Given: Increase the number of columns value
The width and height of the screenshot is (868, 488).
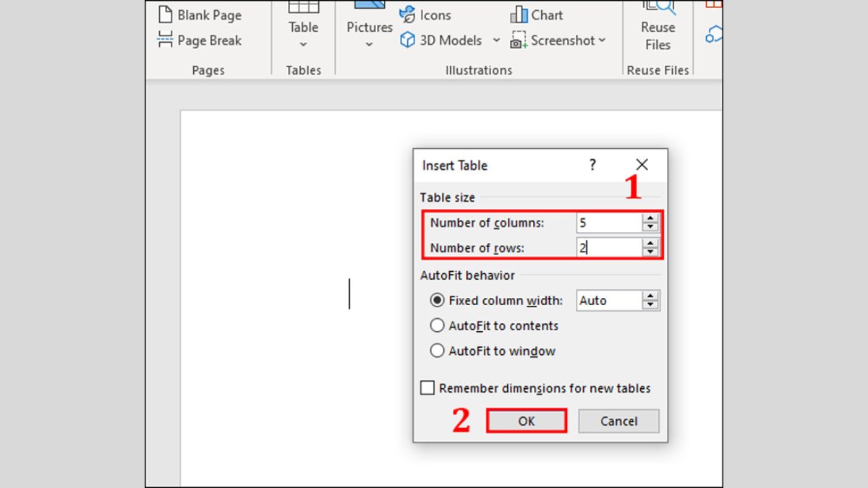Looking at the screenshot, I should tap(650, 218).
